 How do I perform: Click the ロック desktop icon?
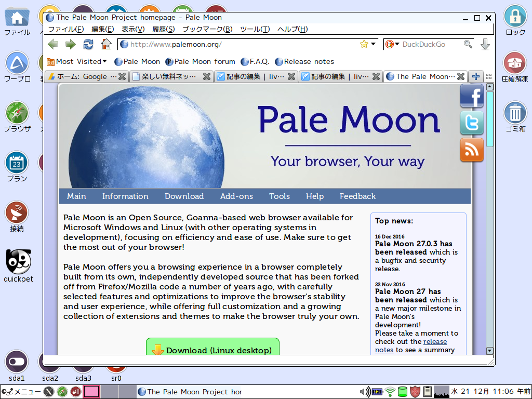[x=515, y=20]
